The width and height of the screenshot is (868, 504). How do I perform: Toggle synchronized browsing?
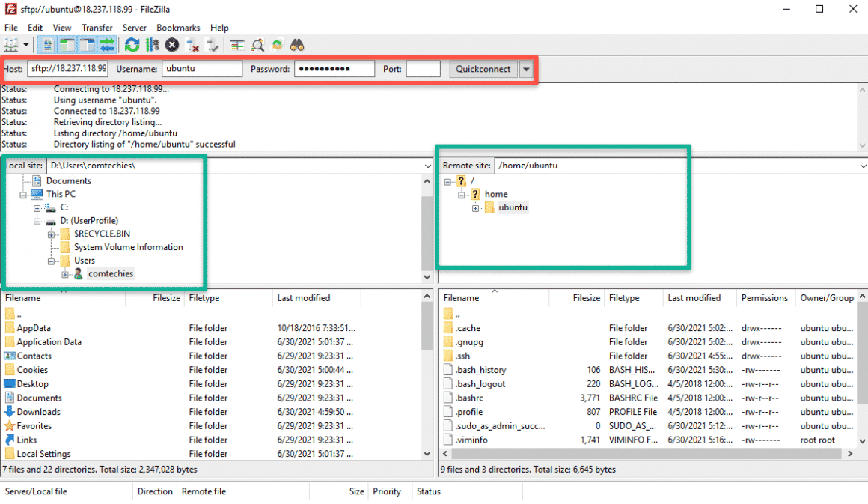click(278, 46)
